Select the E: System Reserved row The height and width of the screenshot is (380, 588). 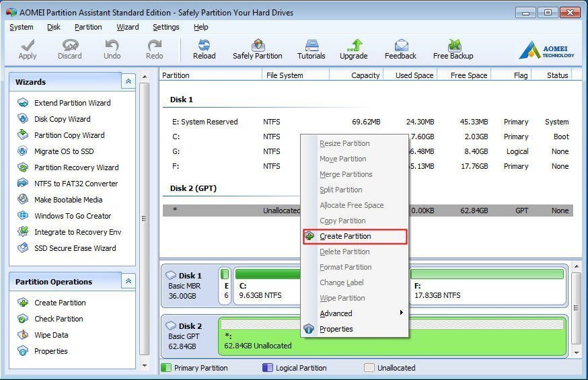point(368,122)
